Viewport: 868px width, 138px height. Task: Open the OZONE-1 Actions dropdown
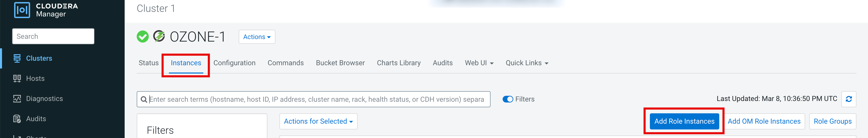(257, 37)
